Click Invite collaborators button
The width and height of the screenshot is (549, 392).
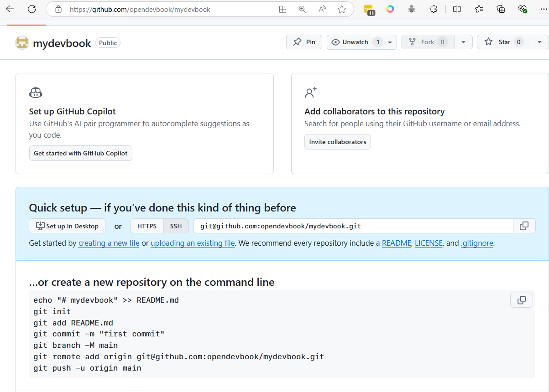pos(337,142)
